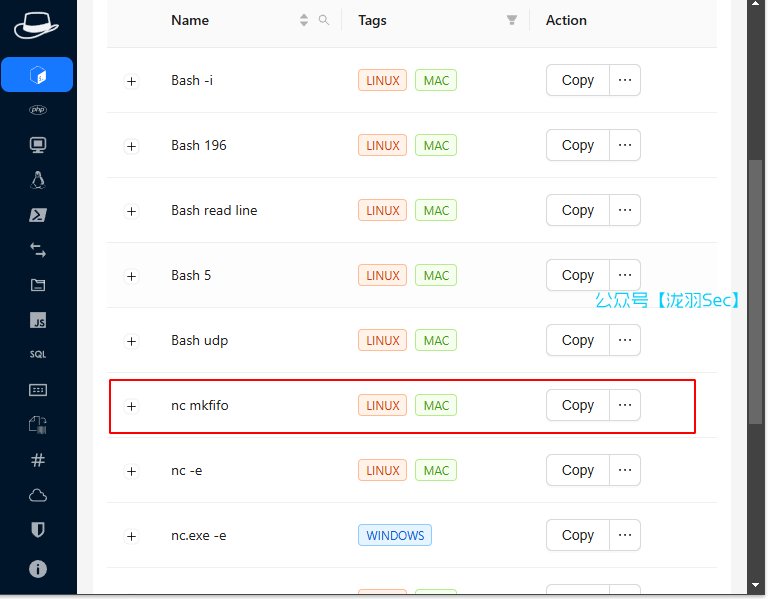
Task: Copy the Bash udp command
Action: click(x=577, y=340)
